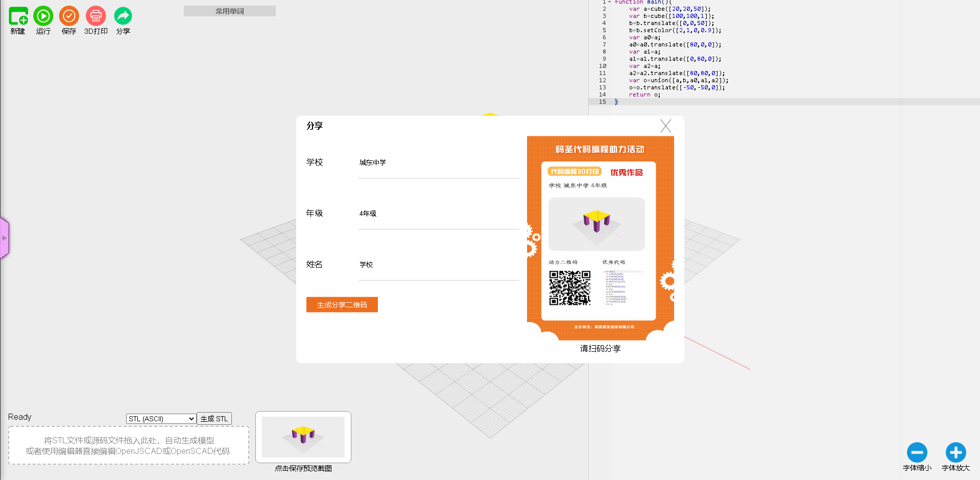Screen dimensions: 980x480
Task: Click the 年级 input field
Action: 438,214
